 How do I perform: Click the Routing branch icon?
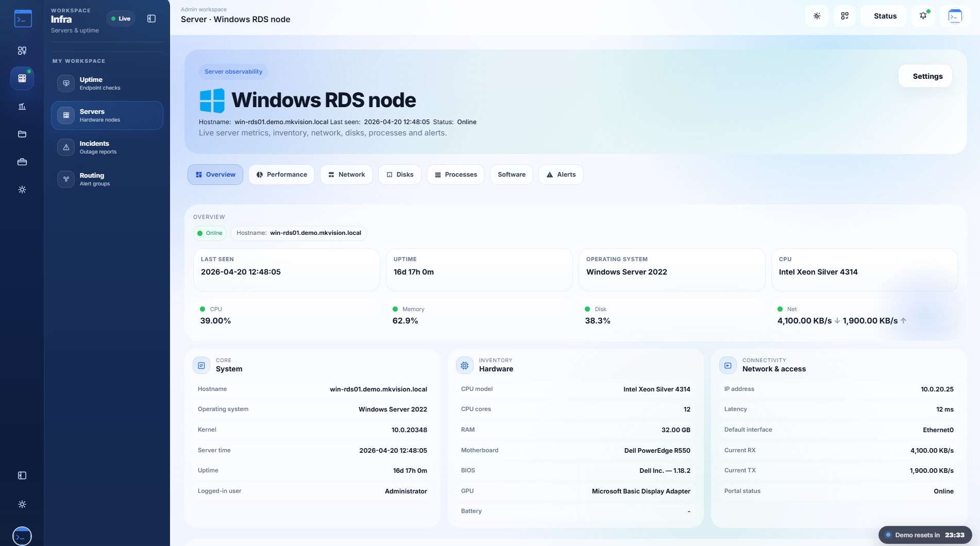pyautogui.click(x=66, y=179)
